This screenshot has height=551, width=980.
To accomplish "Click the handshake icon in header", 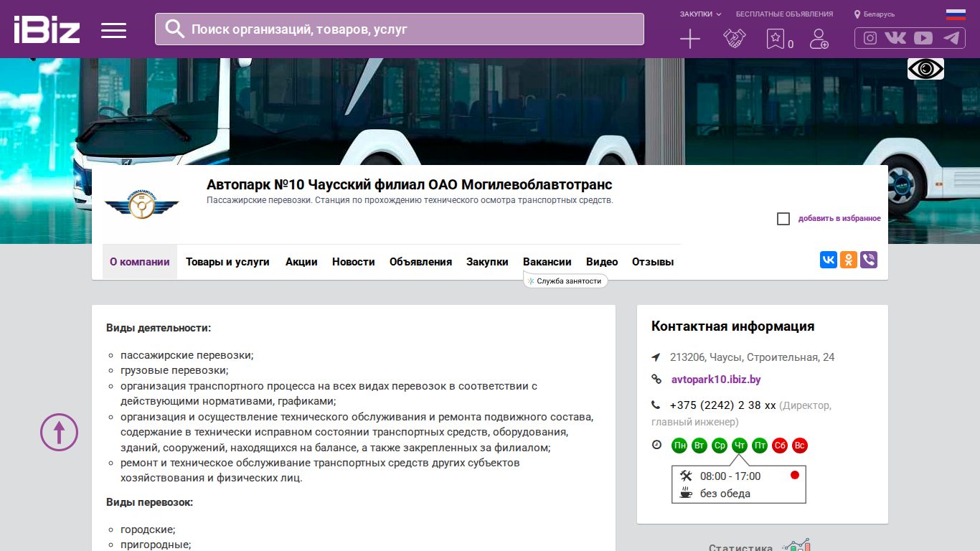I will pos(735,39).
